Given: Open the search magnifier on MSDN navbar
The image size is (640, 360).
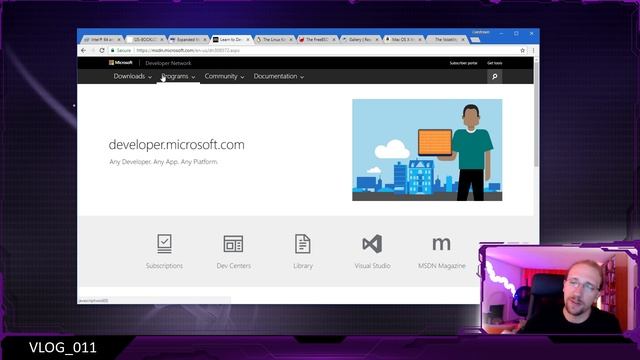Looking at the screenshot, I should click(x=495, y=76).
